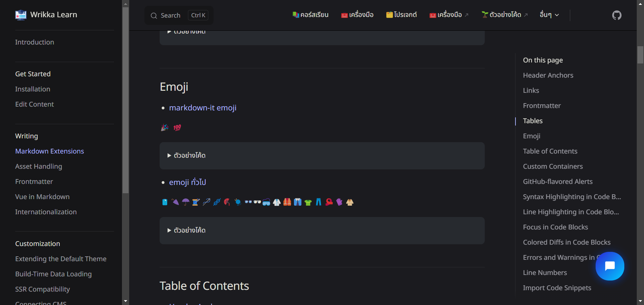The width and height of the screenshot is (644, 305).
Task: Open the อื่นๆ dropdown menu
Action: coord(549,15)
